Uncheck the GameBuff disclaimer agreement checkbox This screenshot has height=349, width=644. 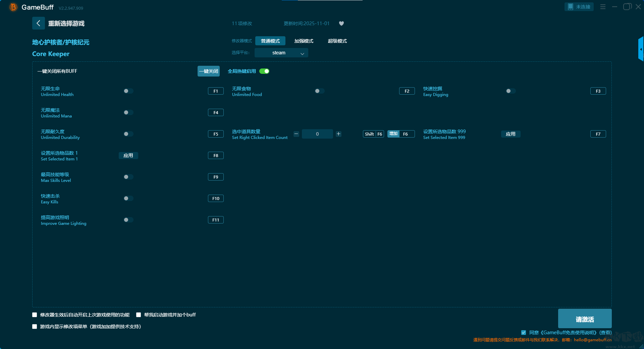(x=524, y=333)
